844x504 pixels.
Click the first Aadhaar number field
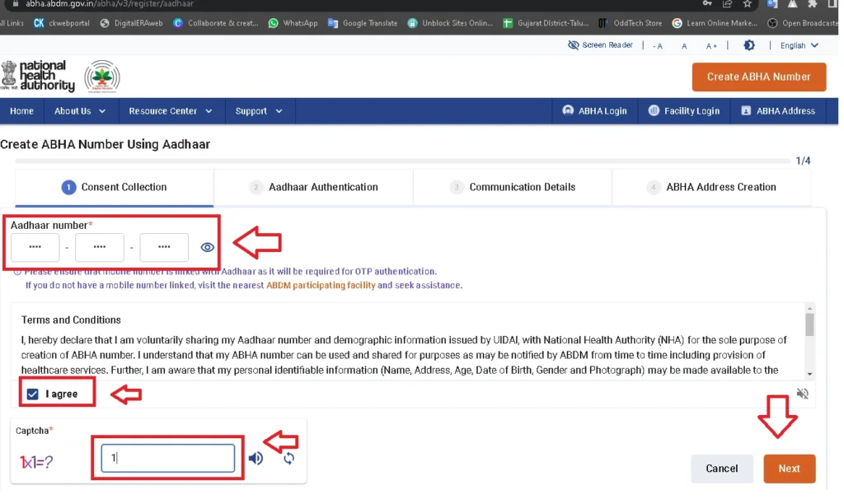pos(35,247)
